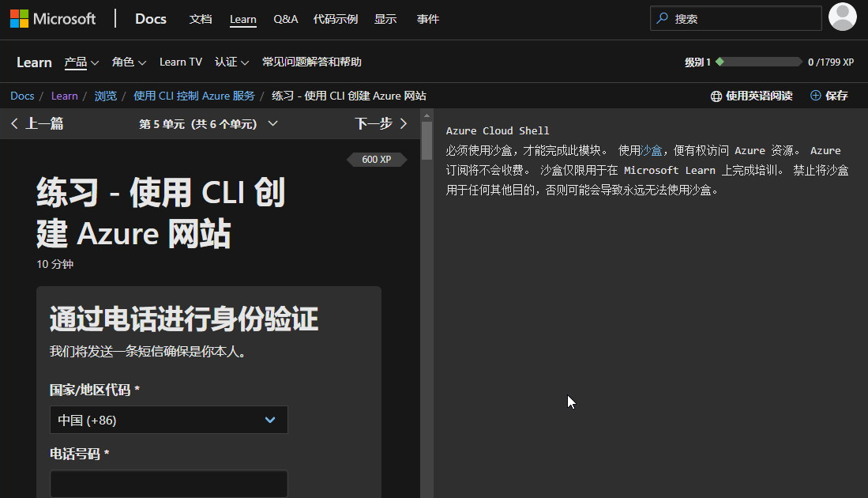Click the save icon labeled 保存
Image resolution: width=868 pixels, height=498 pixels.
(x=814, y=95)
